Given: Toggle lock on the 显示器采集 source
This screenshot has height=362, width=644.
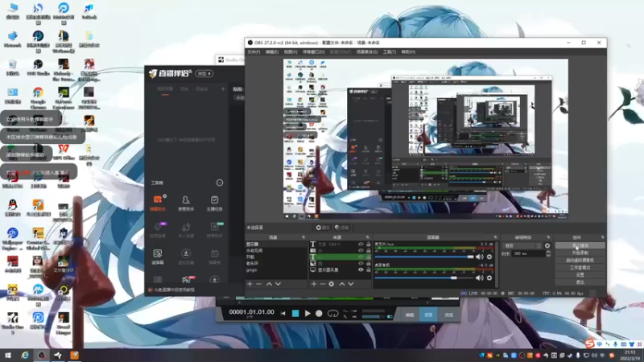Looking at the screenshot, I should point(369,269).
